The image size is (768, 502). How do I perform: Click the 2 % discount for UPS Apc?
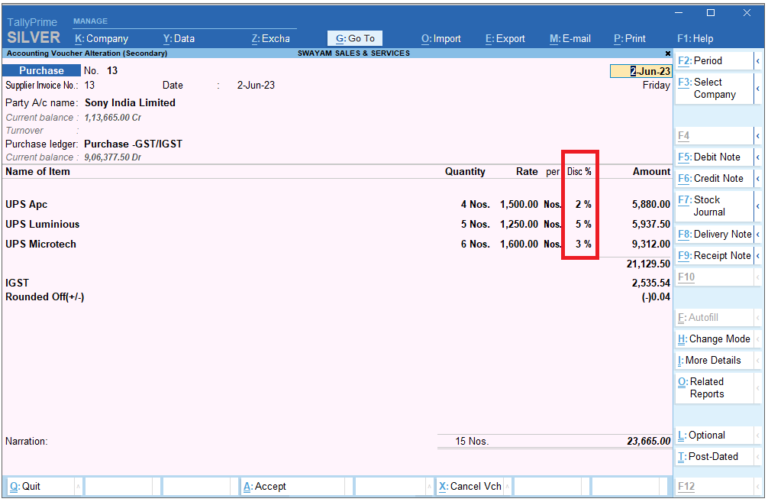pos(583,204)
